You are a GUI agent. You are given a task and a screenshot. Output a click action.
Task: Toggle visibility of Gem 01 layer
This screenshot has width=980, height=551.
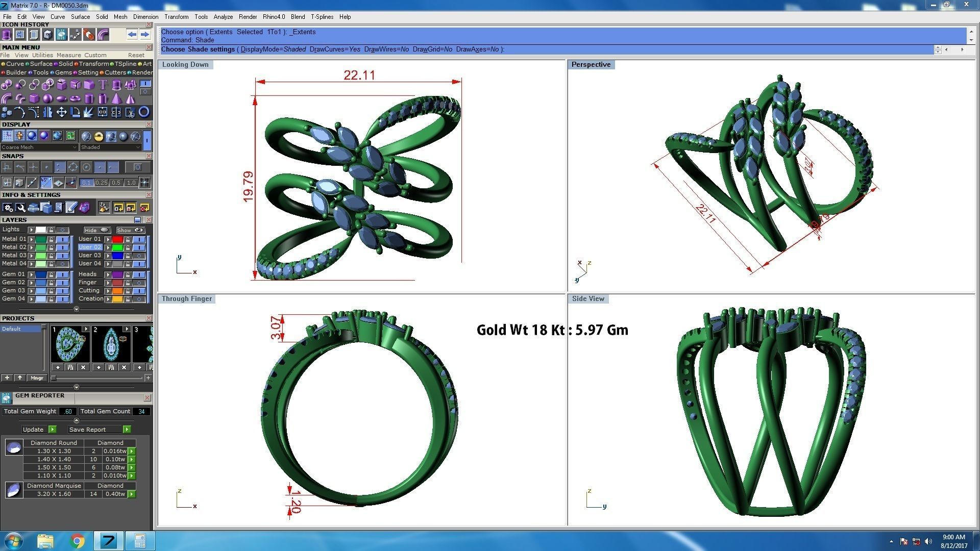point(63,274)
